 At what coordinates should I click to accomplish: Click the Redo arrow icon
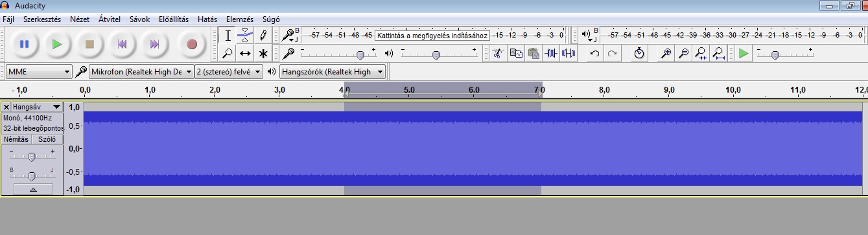click(612, 53)
